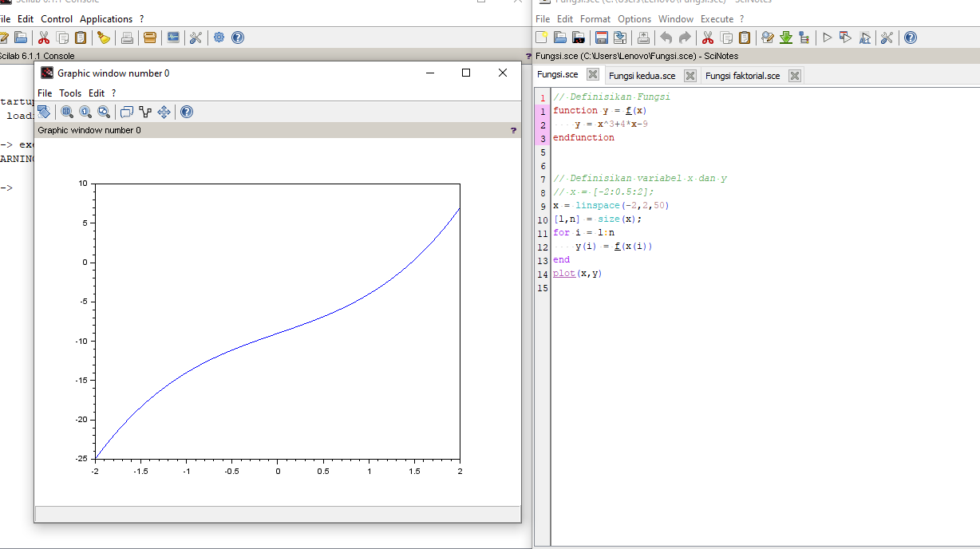Click the Clear console broom icon

click(104, 38)
